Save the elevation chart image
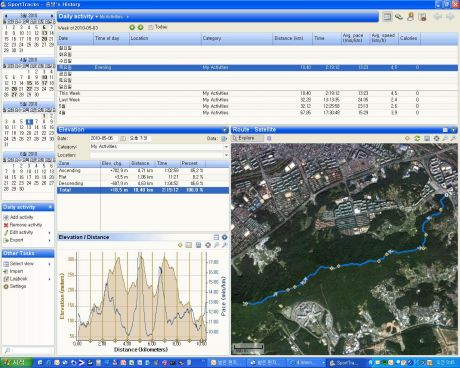 pos(198,245)
